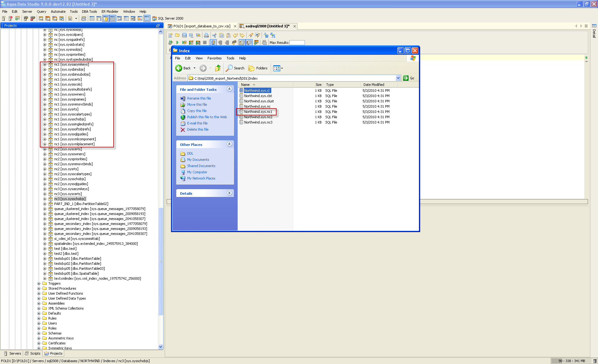598x364 pixels.
Task: Click the Undo arrow icon
Action: coord(235,35)
